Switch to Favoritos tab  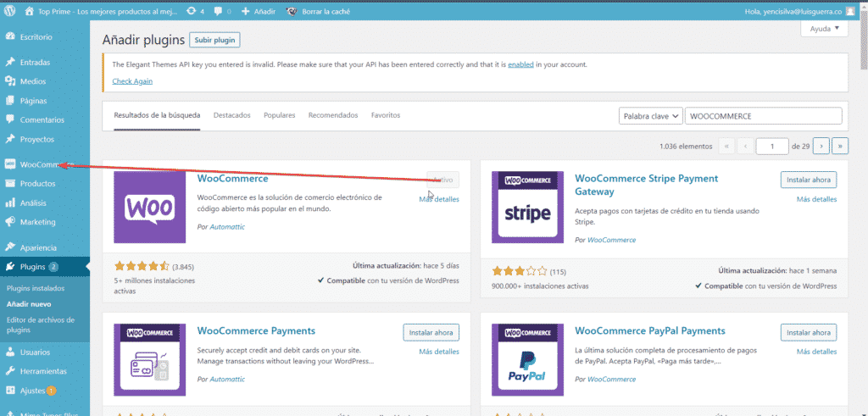(x=386, y=115)
